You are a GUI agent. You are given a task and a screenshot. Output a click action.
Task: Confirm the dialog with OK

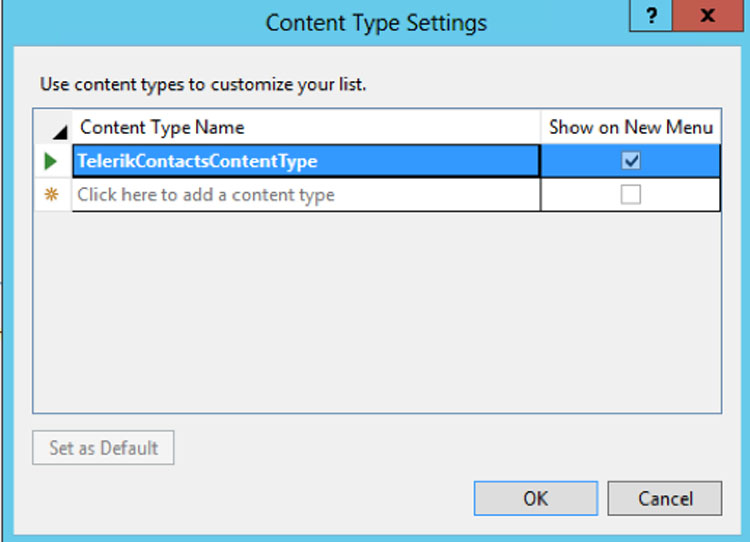point(536,498)
